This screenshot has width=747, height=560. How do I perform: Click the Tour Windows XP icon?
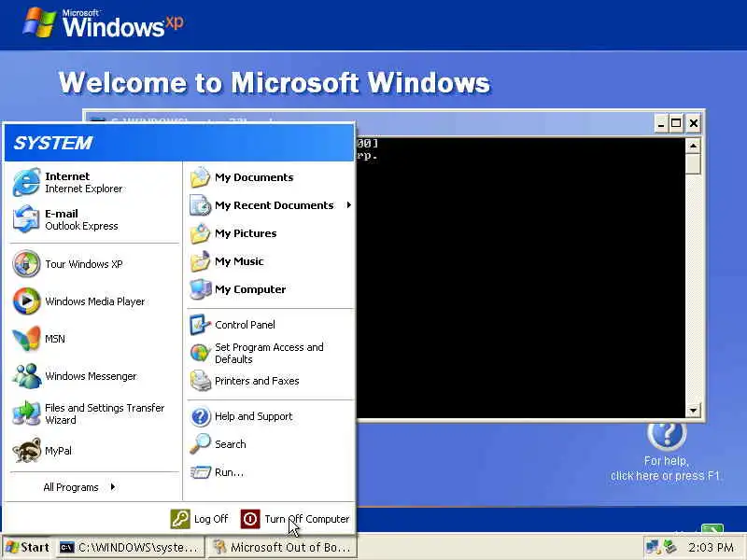point(26,263)
